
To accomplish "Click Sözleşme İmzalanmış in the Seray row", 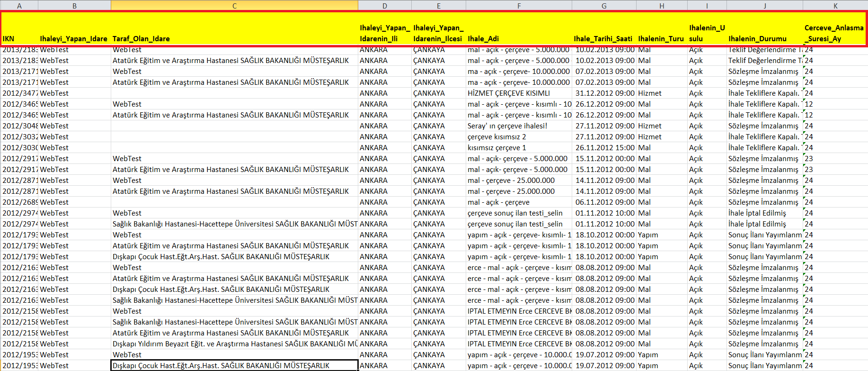I will point(764,126).
